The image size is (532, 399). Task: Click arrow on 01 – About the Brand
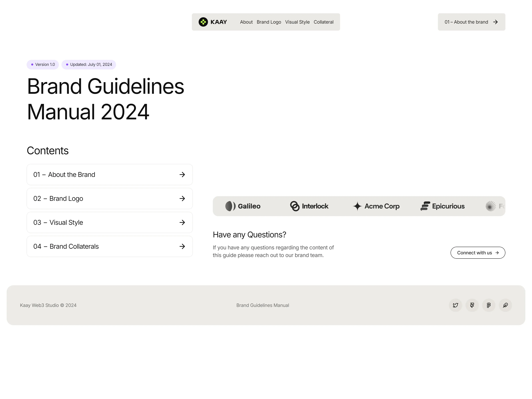(182, 175)
